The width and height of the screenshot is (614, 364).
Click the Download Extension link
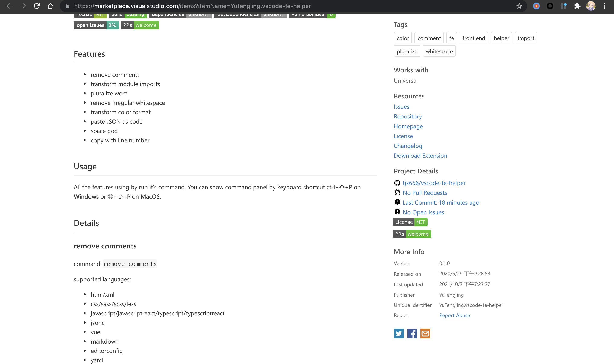(x=420, y=156)
